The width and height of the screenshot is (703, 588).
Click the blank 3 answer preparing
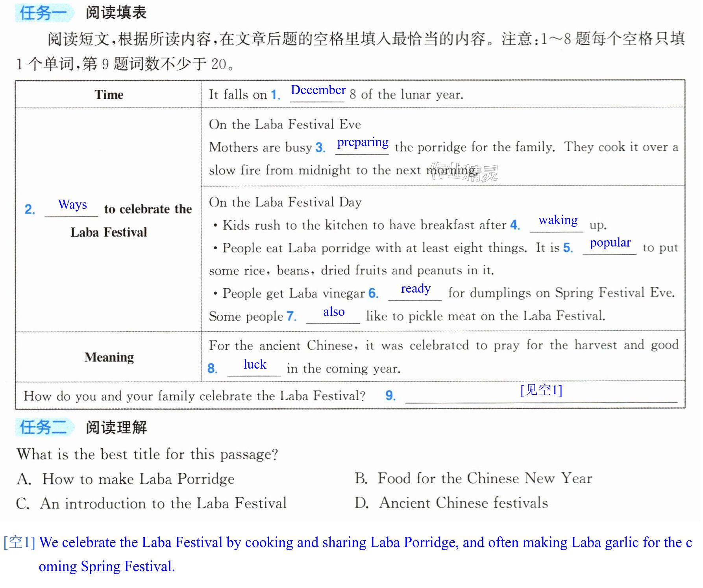coord(363,142)
